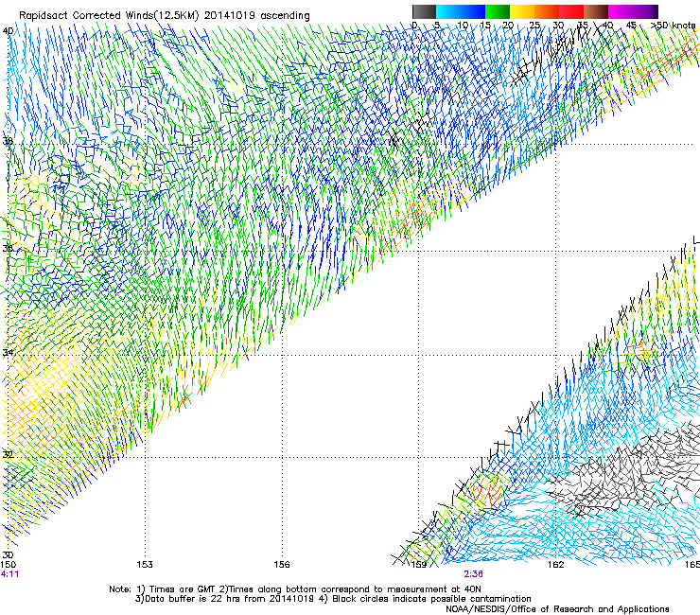The image size is (700, 615).
Task: Click the orange 25-30 knots legend segment
Action: 547,11
